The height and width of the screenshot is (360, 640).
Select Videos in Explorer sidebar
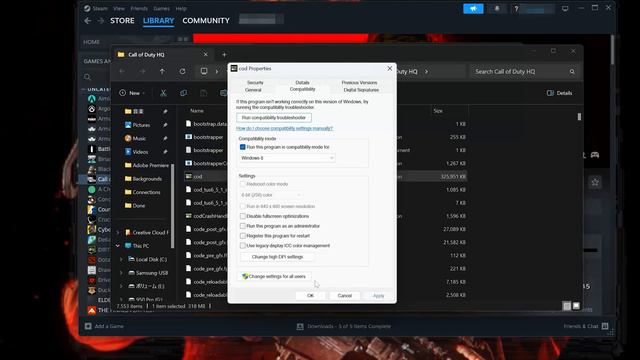tap(140, 152)
